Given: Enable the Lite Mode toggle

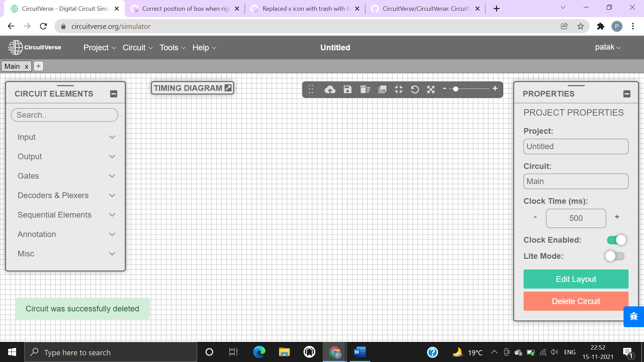Looking at the screenshot, I should pos(614,256).
